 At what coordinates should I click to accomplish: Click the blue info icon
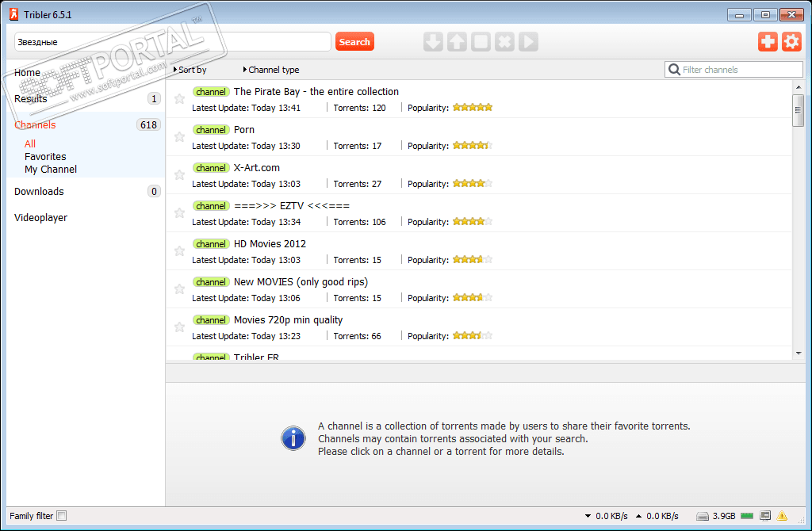pos(293,438)
